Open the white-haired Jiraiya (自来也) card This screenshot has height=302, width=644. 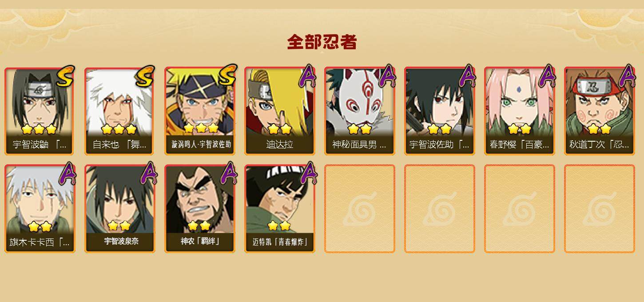120,111
